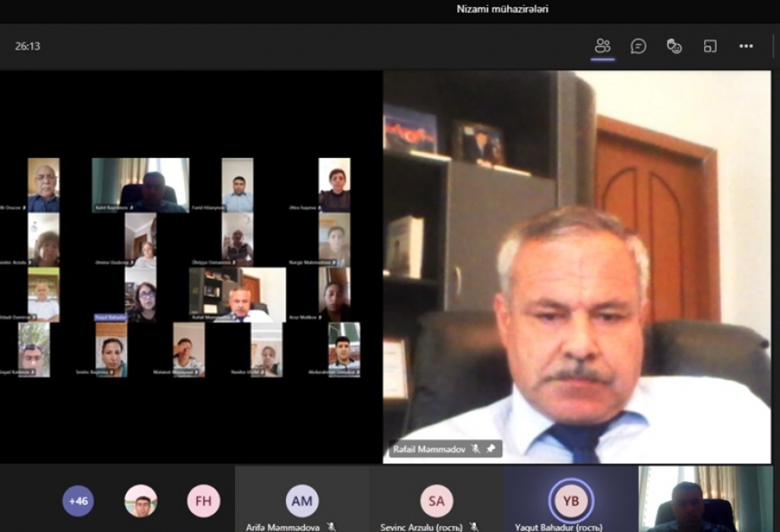Click the muted microphone icon beside Rəfail Məmmədov

click(x=476, y=449)
